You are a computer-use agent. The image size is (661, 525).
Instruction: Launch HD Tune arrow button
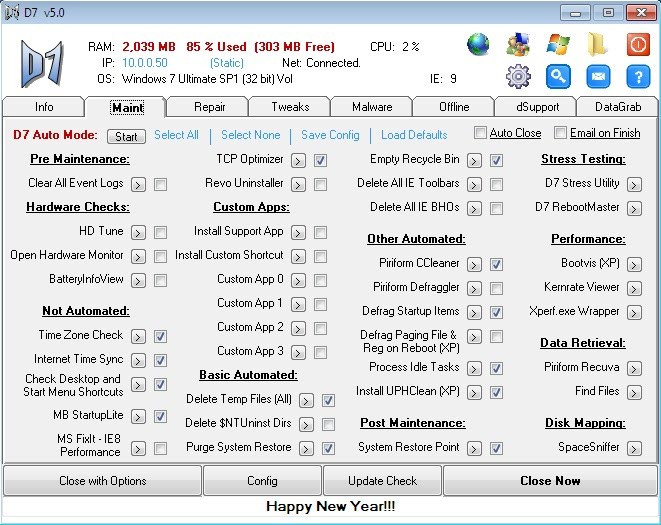pyautogui.click(x=138, y=232)
